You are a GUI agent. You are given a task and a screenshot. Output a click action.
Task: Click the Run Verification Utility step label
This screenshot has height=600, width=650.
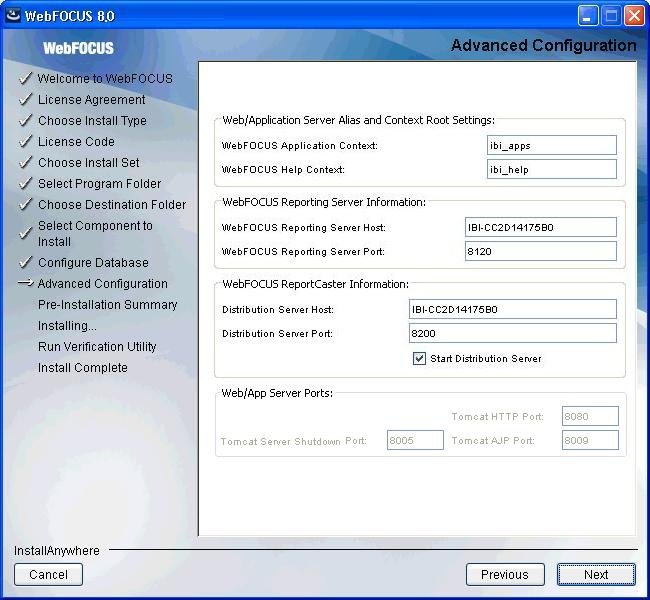point(97,347)
